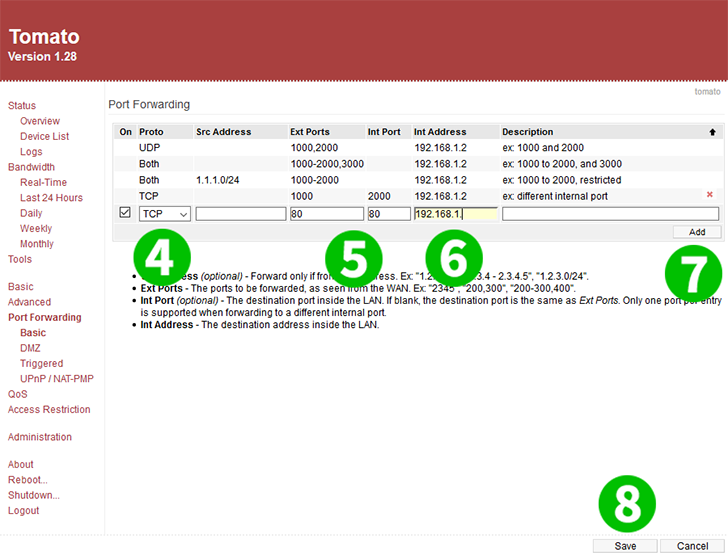This screenshot has height=556, width=728.
Task: Open the Bandwidth section
Action: [31, 167]
